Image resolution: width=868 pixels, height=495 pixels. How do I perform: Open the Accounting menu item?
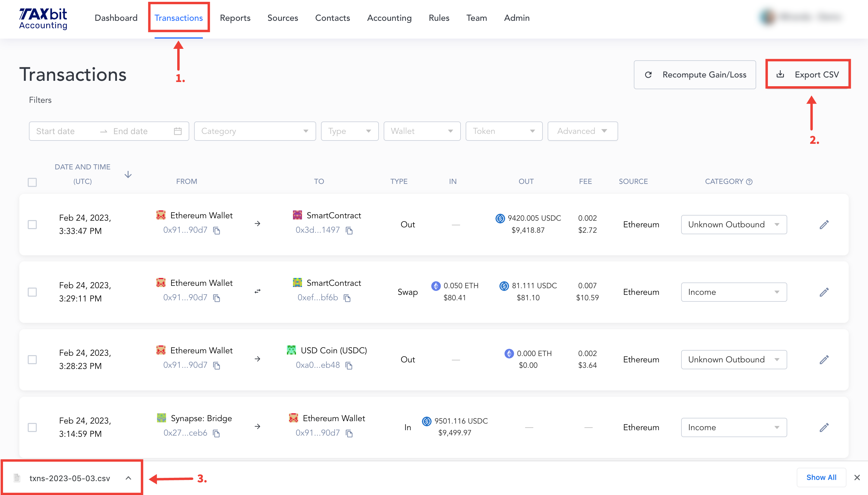pos(389,18)
